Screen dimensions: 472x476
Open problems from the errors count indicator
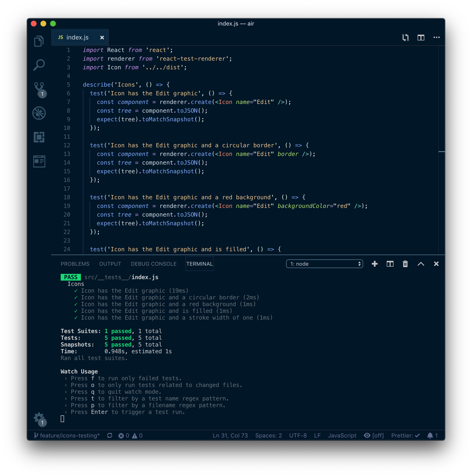[x=124, y=436]
